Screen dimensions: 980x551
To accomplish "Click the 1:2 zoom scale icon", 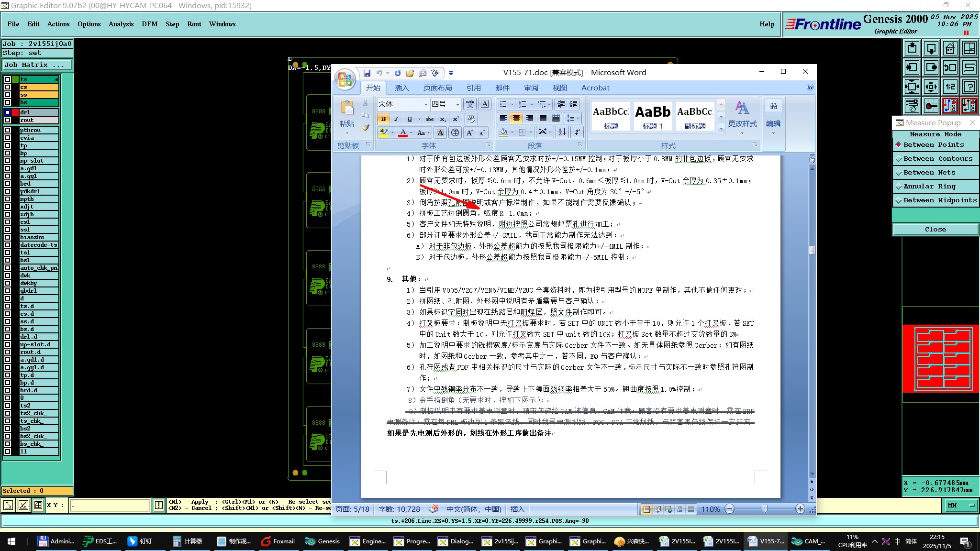I will (x=950, y=87).
